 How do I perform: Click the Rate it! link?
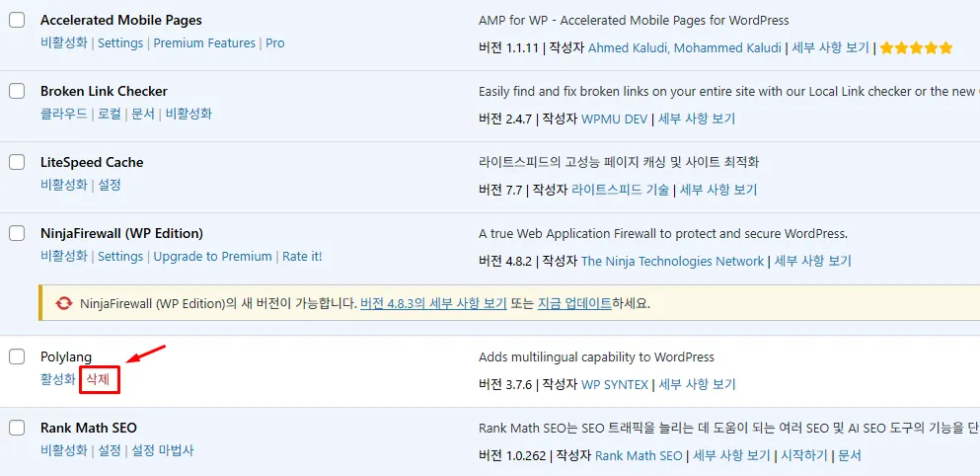pyautogui.click(x=302, y=257)
